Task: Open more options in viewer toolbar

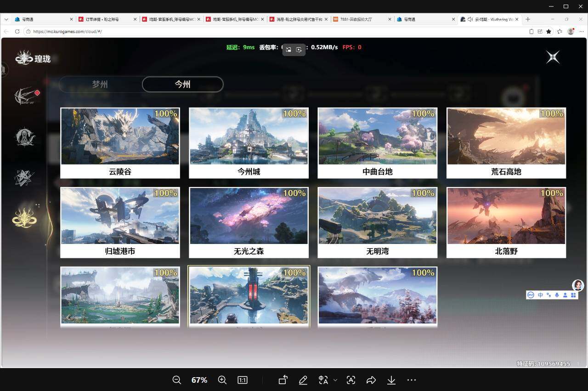Action: click(x=412, y=380)
